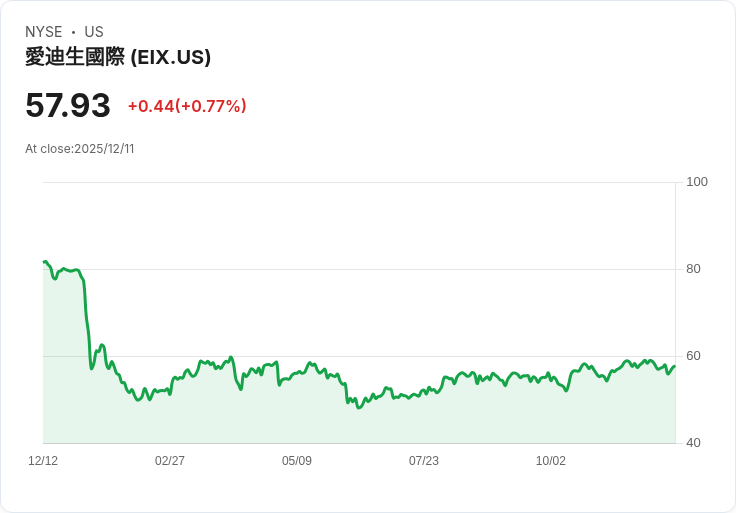Click the 57.93 current price
Screen dimensions: 736x513
(x=68, y=106)
